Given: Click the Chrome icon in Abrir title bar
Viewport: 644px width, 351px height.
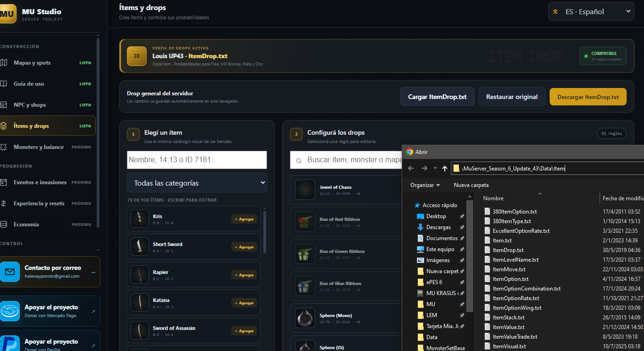Looking at the screenshot, I should pyautogui.click(x=409, y=152).
